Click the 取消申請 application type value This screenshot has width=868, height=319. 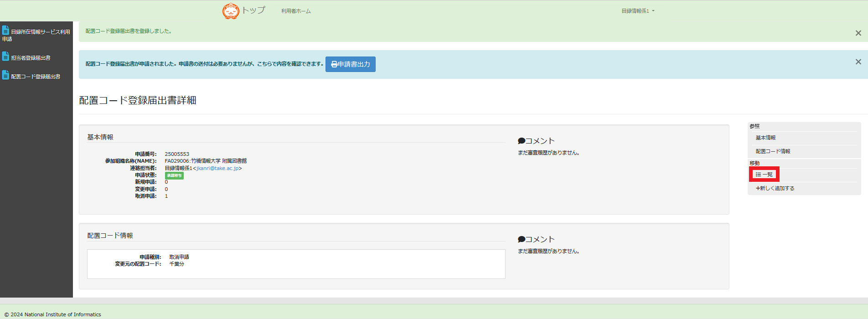179,257
